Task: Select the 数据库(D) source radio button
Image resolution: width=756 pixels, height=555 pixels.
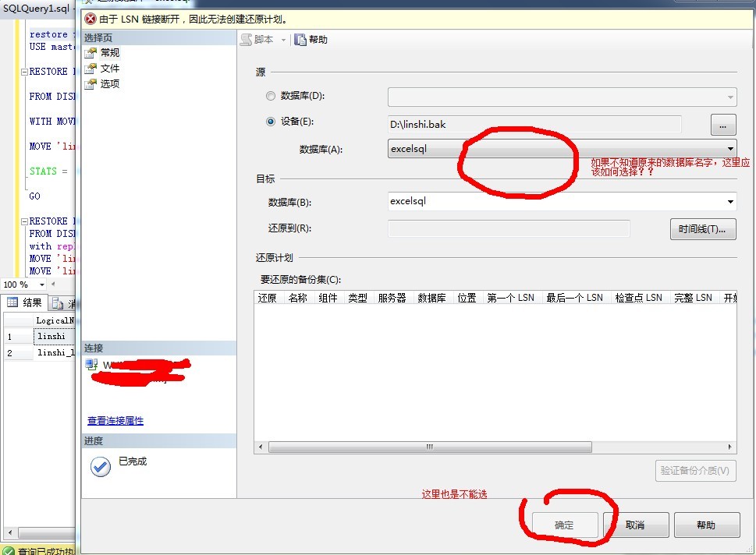Action: pos(271,97)
